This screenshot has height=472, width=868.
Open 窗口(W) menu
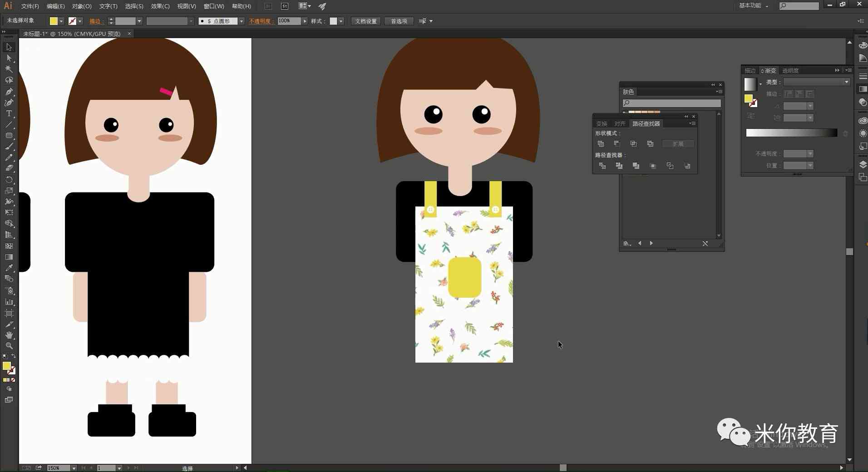(x=214, y=6)
